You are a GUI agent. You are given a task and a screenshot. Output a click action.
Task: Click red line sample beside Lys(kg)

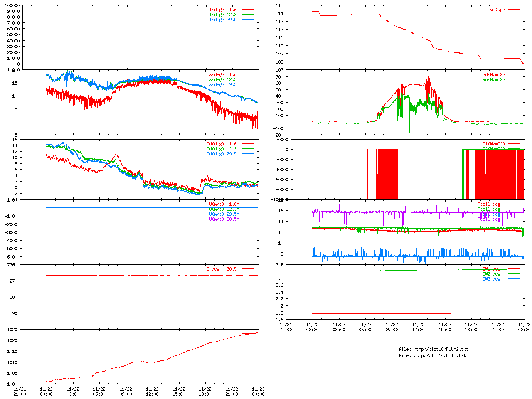pos(514,10)
